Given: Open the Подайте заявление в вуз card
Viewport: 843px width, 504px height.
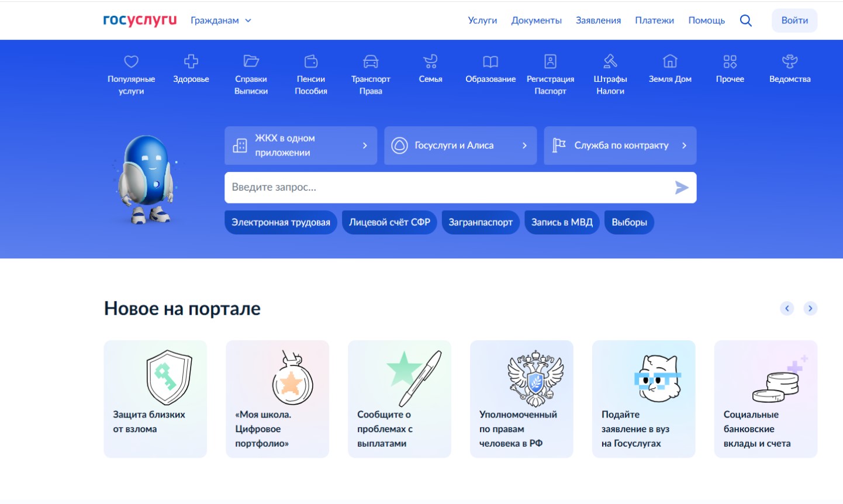Looking at the screenshot, I should point(644,399).
